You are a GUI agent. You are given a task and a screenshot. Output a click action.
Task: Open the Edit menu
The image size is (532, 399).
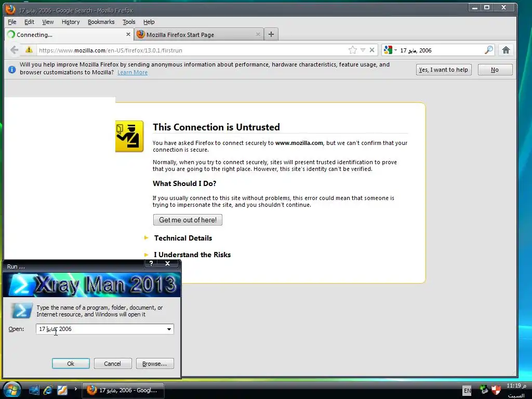pos(29,22)
